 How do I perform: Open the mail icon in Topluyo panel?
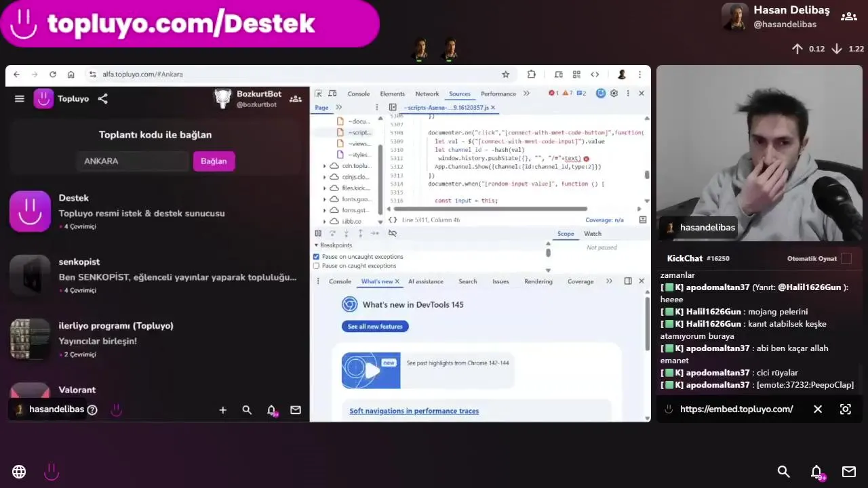point(296,410)
